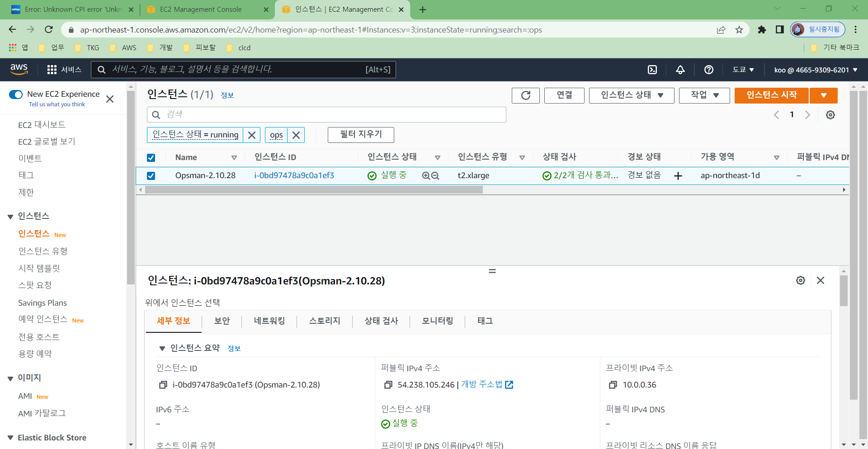Open AWS CloudShell icon in top bar
This screenshot has height=449, width=868.
pyautogui.click(x=652, y=70)
